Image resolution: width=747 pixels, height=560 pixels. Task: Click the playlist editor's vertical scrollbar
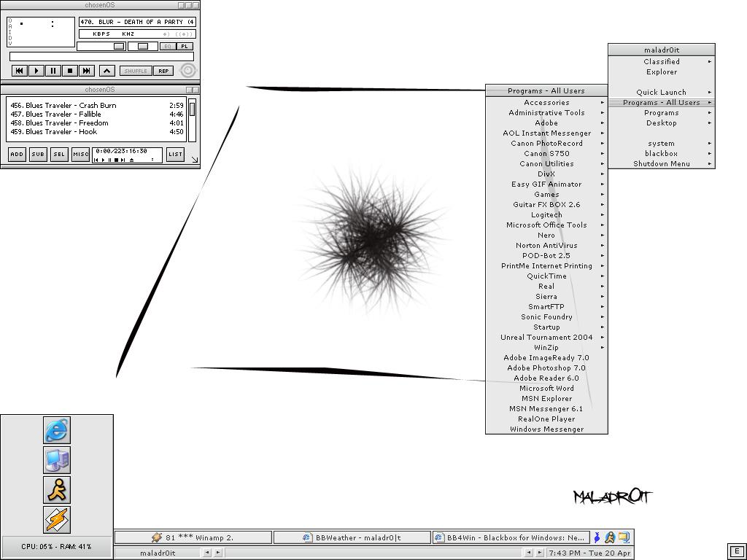coord(192,120)
